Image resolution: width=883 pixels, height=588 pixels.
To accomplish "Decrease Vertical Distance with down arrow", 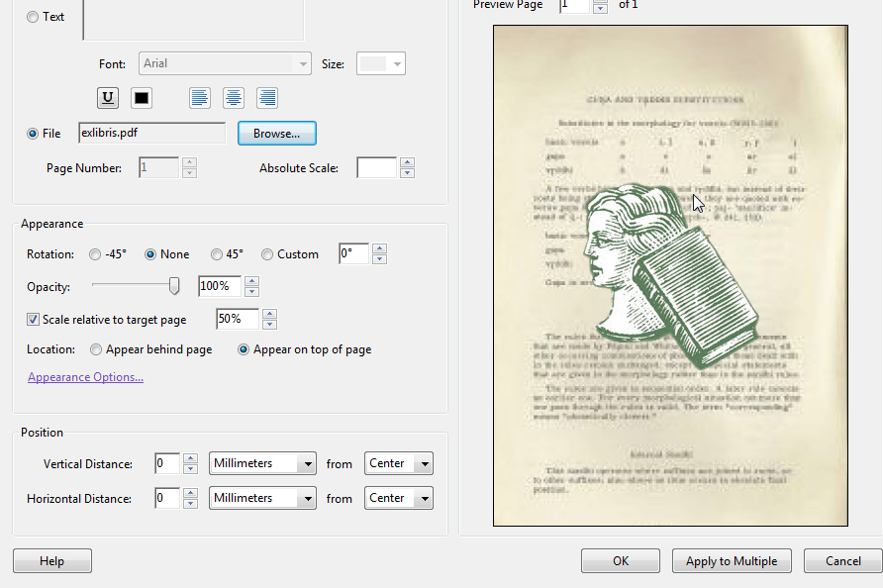I will pyautogui.click(x=190, y=469).
